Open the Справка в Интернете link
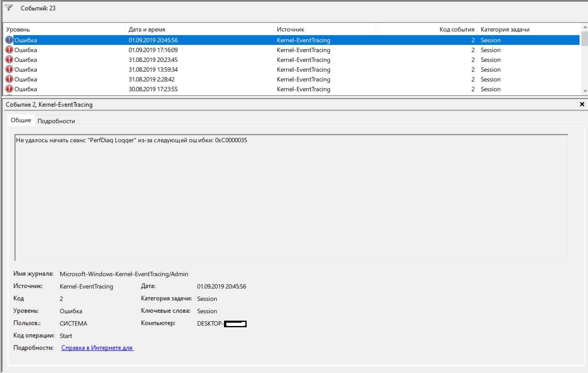Screen dimensions: 588x373 97,348
